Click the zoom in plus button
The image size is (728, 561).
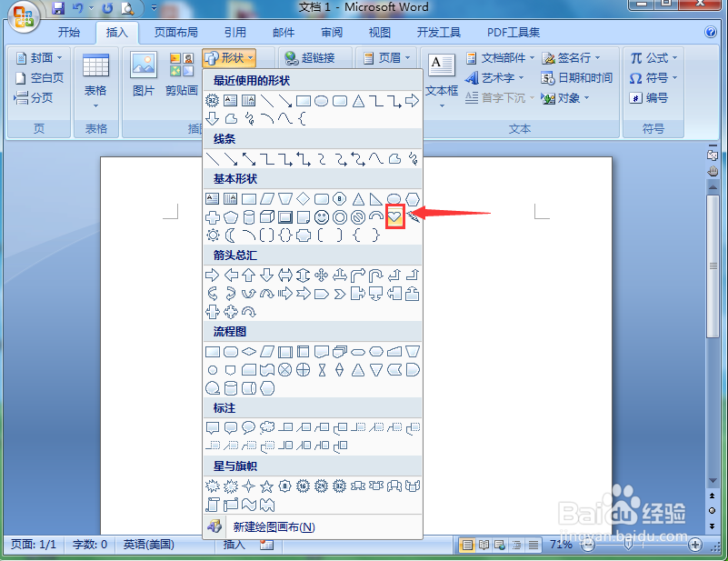pos(695,545)
